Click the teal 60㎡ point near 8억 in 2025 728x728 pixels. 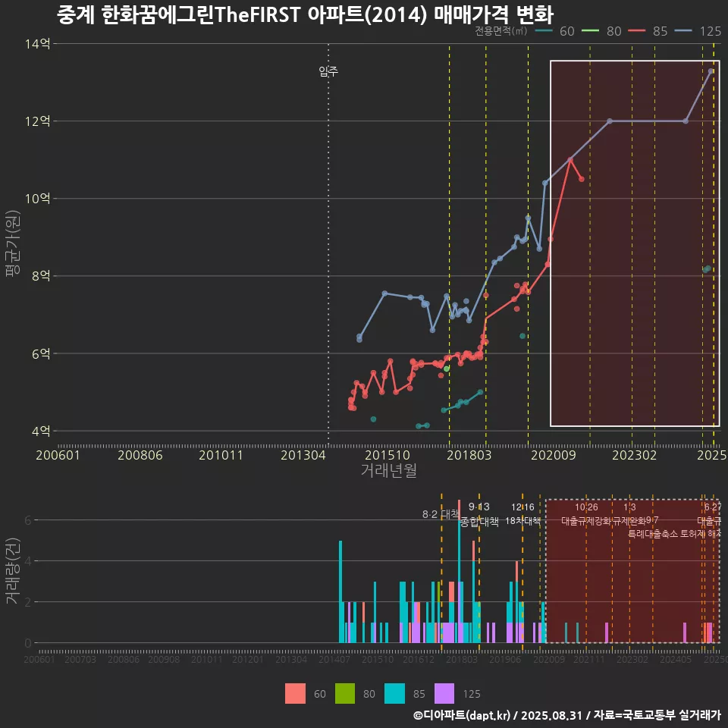pyautogui.click(x=707, y=268)
